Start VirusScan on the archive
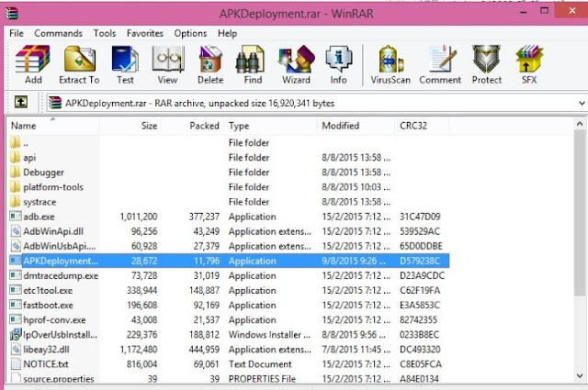The width and height of the screenshot is (588, 390). 390,64
